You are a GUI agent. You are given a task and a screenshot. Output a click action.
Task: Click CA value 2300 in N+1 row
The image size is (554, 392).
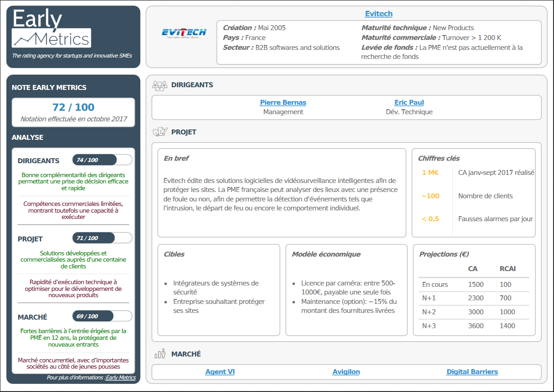click(x=476, y=298)
